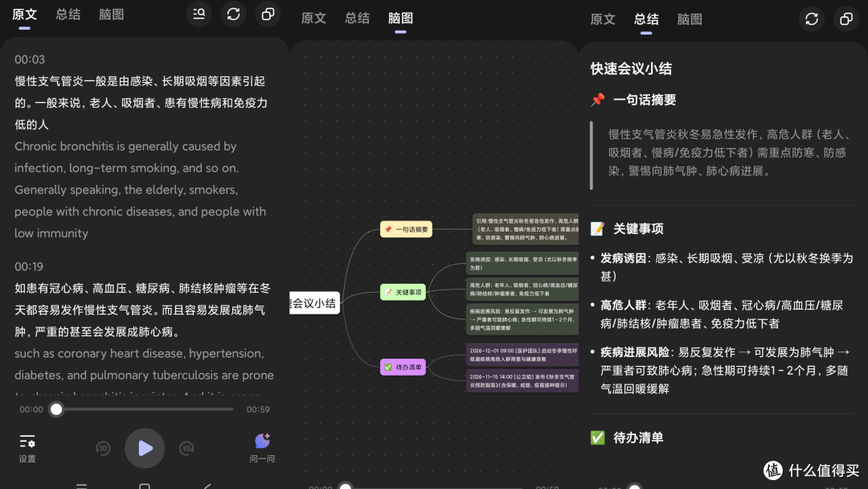The image size is (868, 489).
Task: Click current time 00:00 label in left panel
Action: [x=31, y=409]
